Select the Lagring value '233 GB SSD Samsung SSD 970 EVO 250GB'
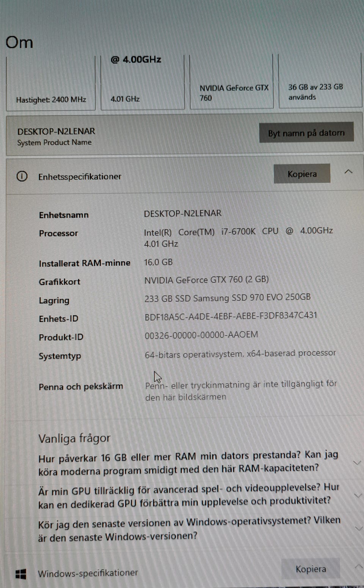Image resolution: width=364 pixels, height=588 pixels. [227, 298]
